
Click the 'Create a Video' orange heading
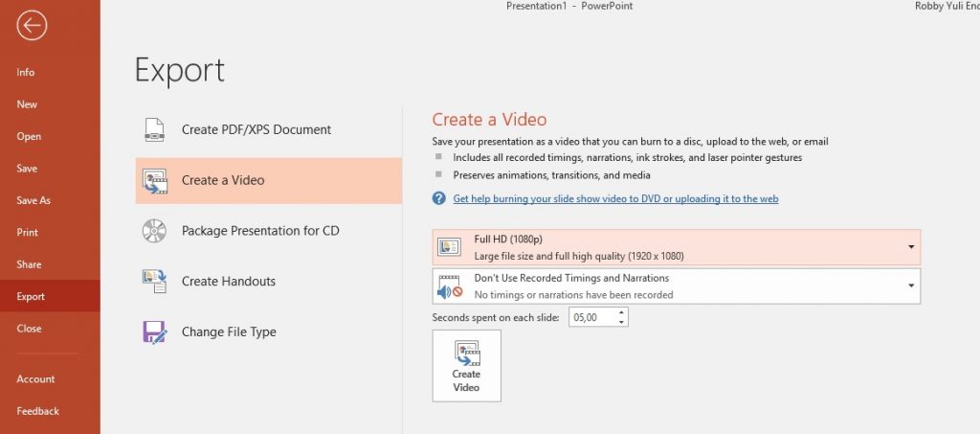489,120
